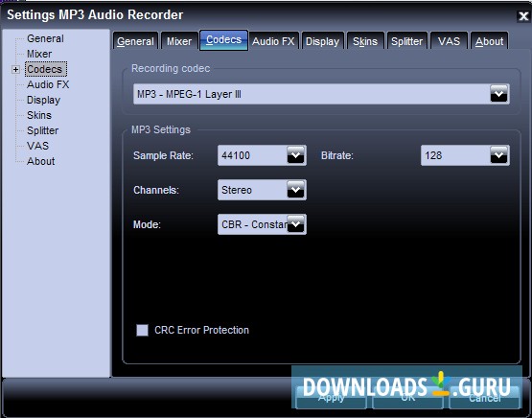This screenshot has height=418, width=532.
Task: Click the OK button
Action: [407, 397]
